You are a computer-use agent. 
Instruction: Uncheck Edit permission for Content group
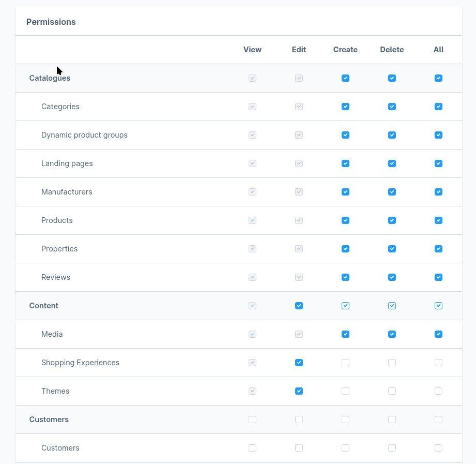coord(299,306)
